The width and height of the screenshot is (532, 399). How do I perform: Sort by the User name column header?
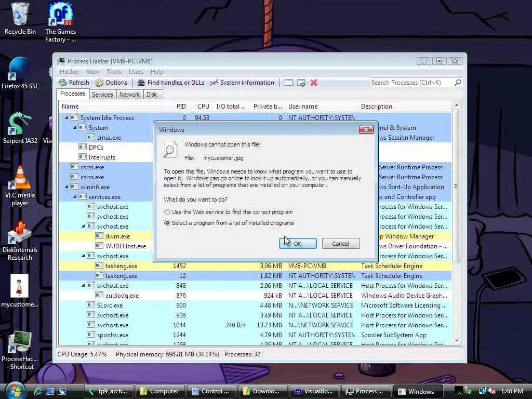[x=321, y=107]
